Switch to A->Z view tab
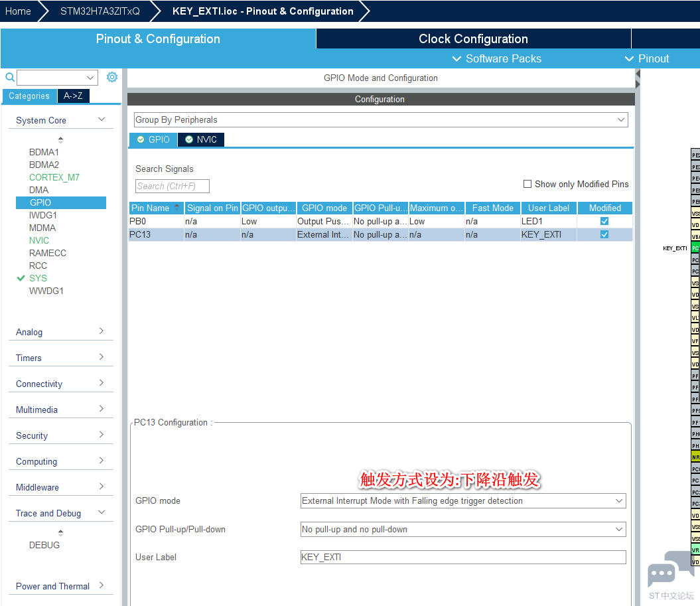The image size is (700, 606). pyautogui.click(x=73, y=96)
